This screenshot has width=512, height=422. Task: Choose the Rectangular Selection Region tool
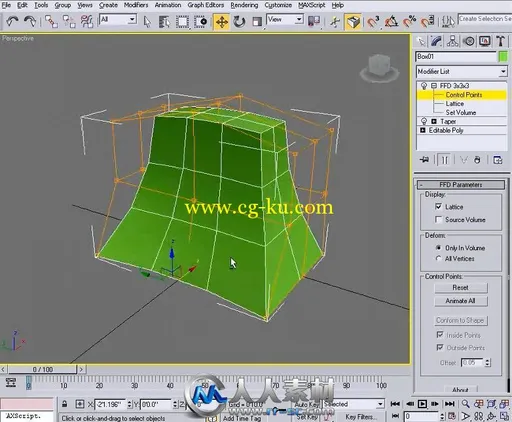pyautogui.click(x=182, y=22)
